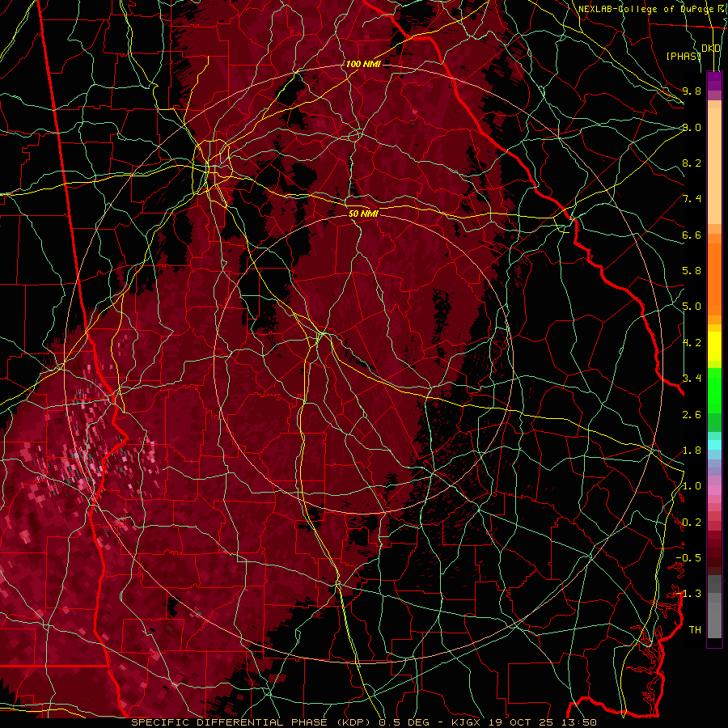Click the "KJGX" radar station ID
The height and width of the screenshot is (728, 728).
(x=466, y=722)
